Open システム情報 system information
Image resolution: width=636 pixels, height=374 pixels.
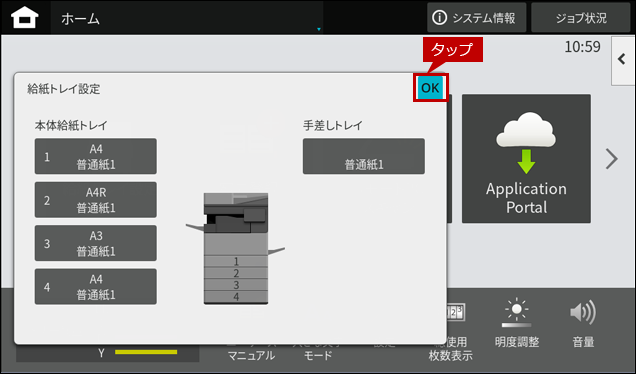[476, 18]
